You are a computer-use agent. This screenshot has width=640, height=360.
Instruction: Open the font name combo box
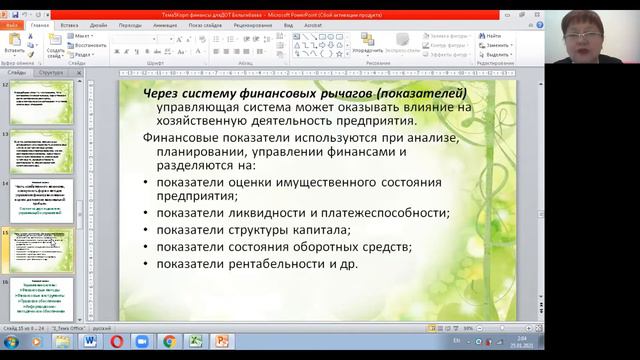click(x=134, y=39)
